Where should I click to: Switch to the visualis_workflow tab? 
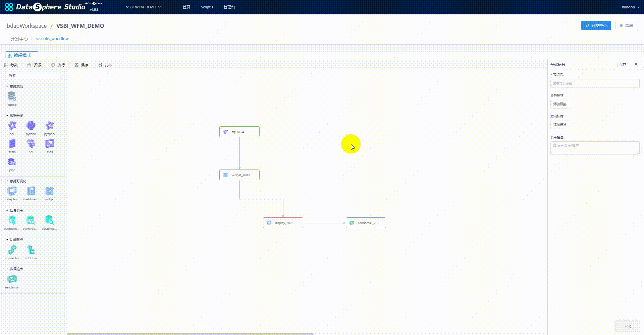[52, 39]
